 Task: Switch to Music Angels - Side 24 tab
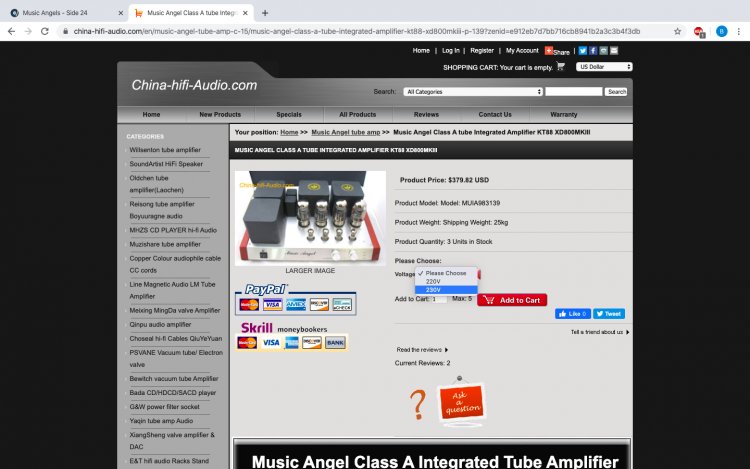tap(67, 13)
